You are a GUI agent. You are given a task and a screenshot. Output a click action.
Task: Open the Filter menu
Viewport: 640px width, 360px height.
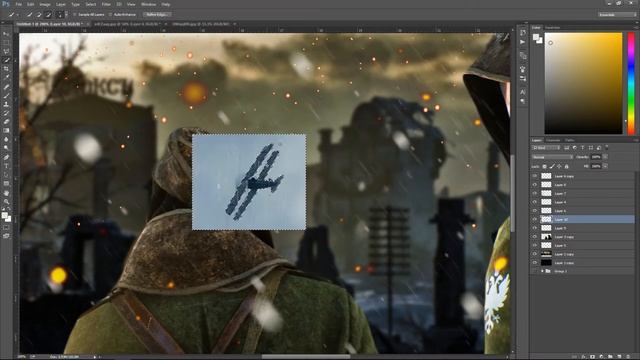(x=106, y=4)
